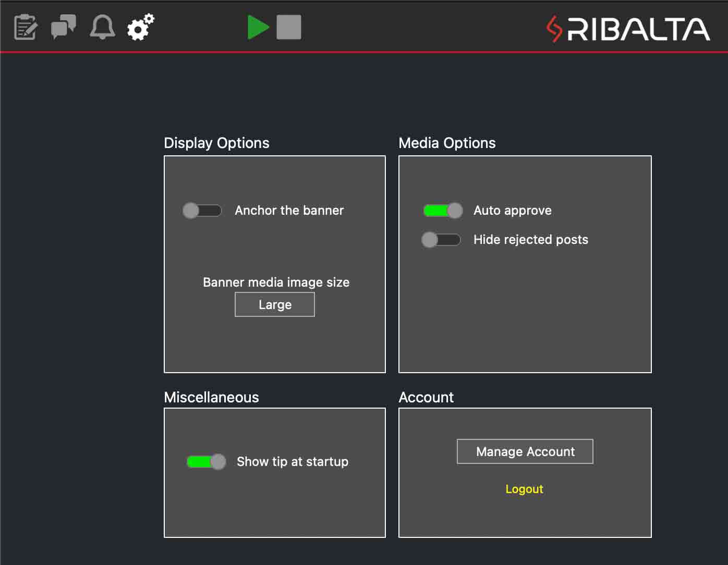Open the Large image size dropdown

pos(275,304)
